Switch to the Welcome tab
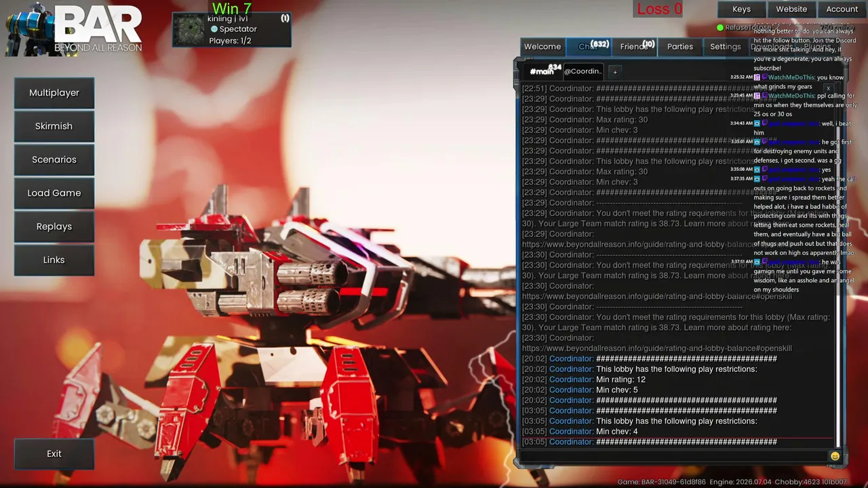This screenshot has width=868, height=488. (542, 47)
